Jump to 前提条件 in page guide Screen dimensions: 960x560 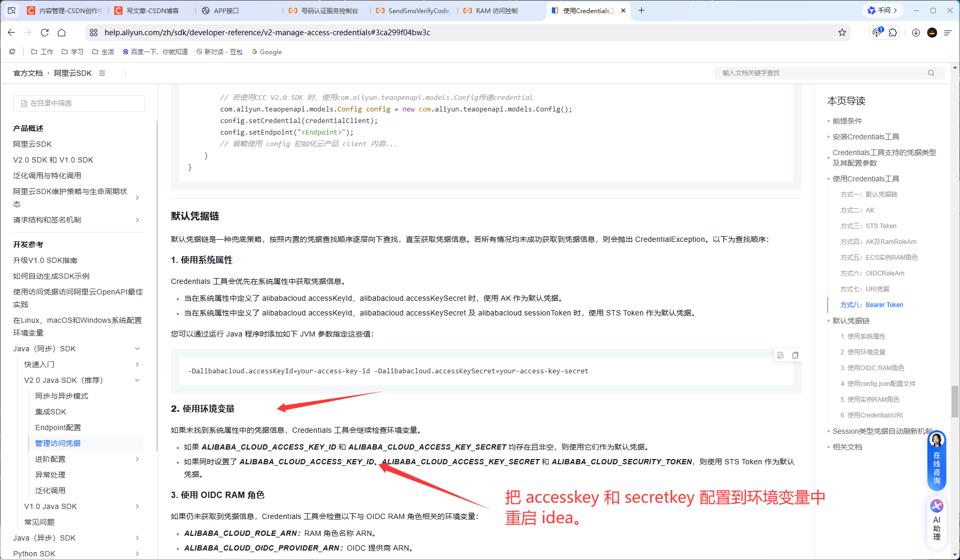click(x=847, y=121)
